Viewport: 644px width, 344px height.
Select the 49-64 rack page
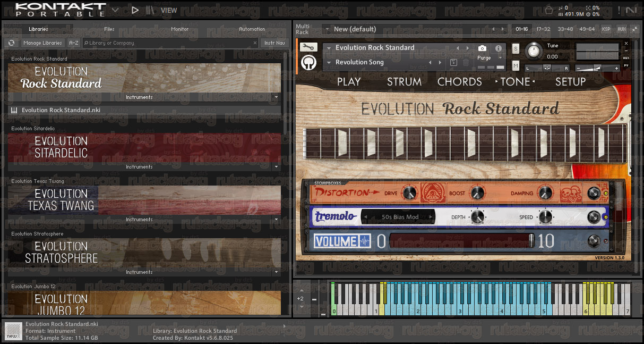click(587, 29)
